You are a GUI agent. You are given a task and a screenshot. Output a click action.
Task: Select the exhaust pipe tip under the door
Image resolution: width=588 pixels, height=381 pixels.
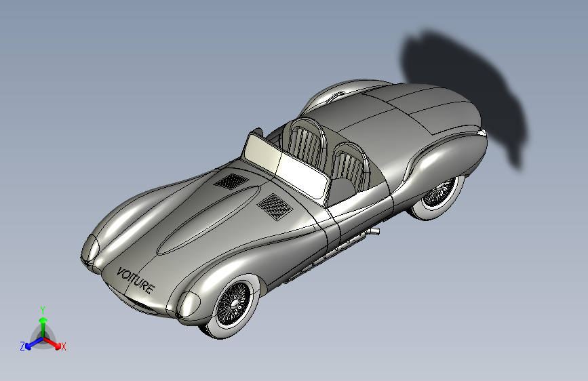[x=374, y=231]
